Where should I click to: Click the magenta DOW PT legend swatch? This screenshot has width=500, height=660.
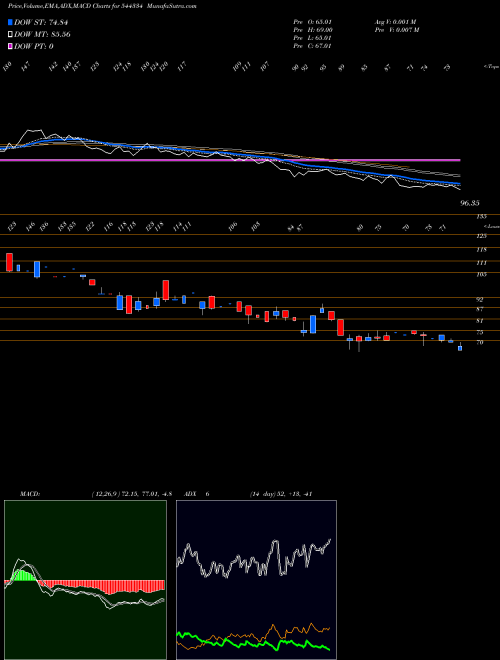click(10, 46)
